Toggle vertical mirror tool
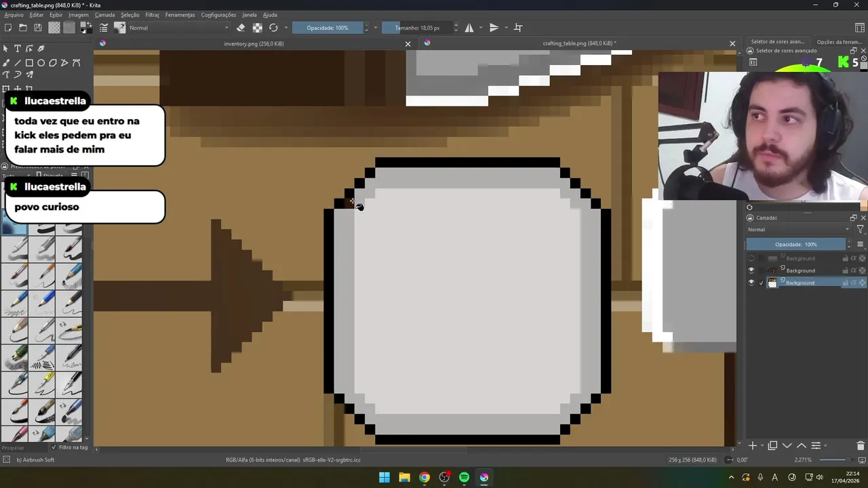 click(x=494, y=28)
